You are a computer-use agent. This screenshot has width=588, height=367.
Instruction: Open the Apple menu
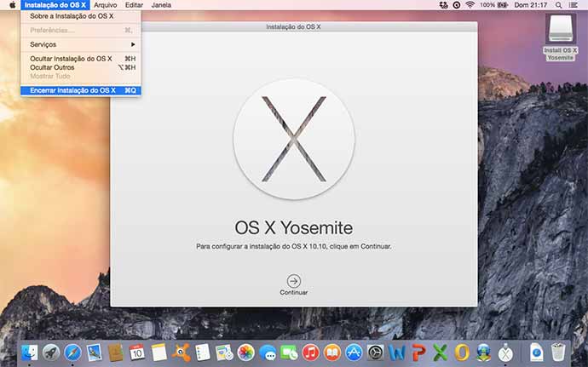(x=12, y=5)
